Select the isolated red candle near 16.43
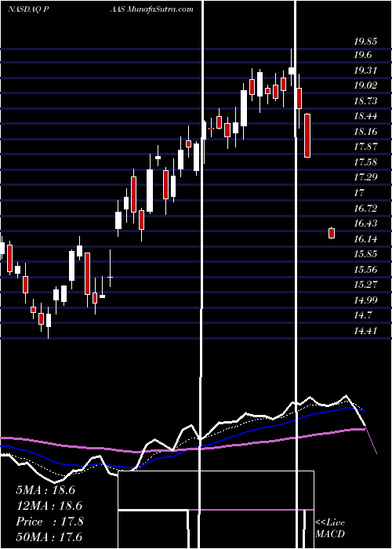 coord(332,233)
